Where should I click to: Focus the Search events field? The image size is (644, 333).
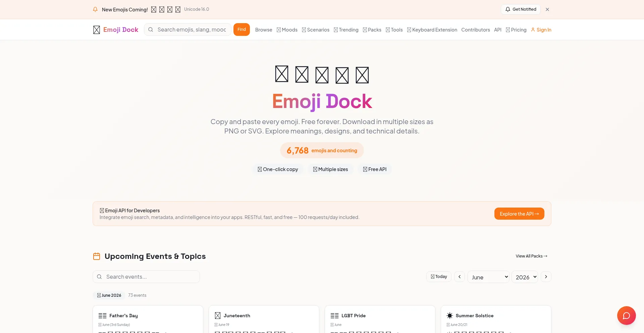click(x=146, y=277)
